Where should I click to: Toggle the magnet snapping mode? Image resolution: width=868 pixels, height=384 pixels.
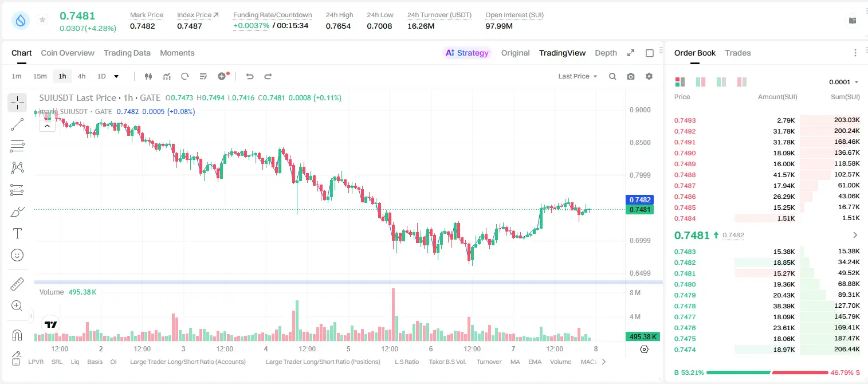pyautogui.click(x=17, y=335)
